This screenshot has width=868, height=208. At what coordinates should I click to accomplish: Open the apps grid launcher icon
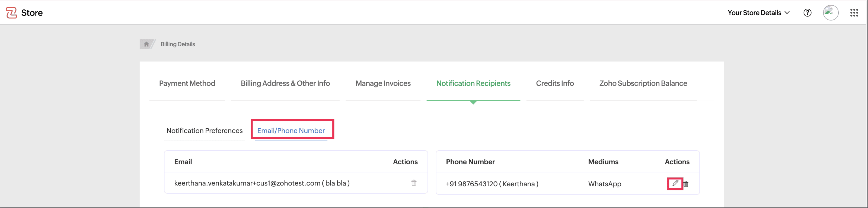click(854, 13)
